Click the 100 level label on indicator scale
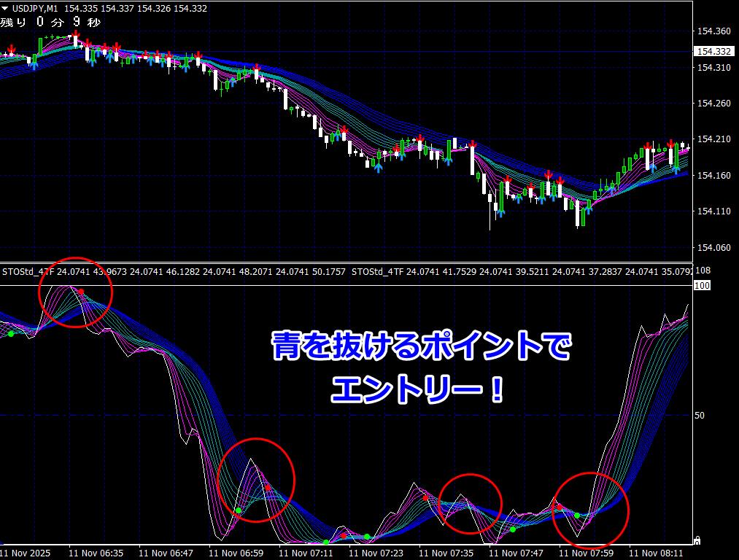 click(x=702, y=286)
